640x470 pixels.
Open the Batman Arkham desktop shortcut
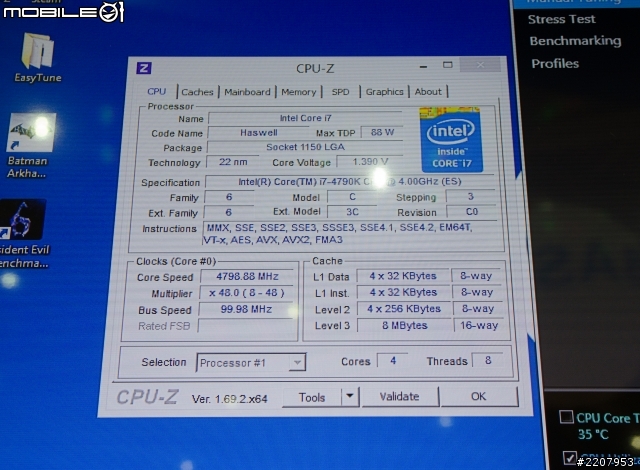tap(32, 133)
